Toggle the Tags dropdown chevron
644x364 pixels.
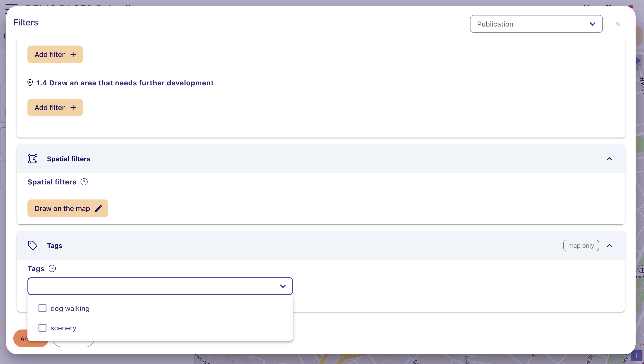coord(283,286)
